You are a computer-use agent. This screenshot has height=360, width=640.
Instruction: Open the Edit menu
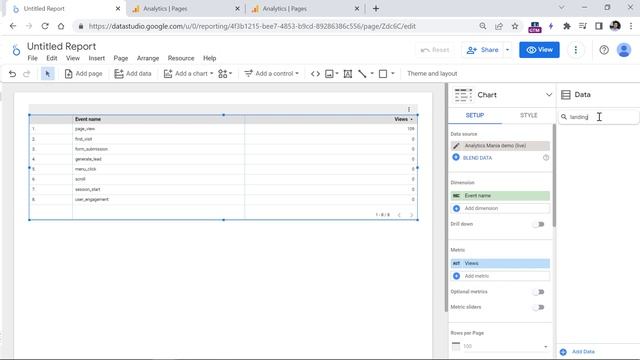pos(52,58)
